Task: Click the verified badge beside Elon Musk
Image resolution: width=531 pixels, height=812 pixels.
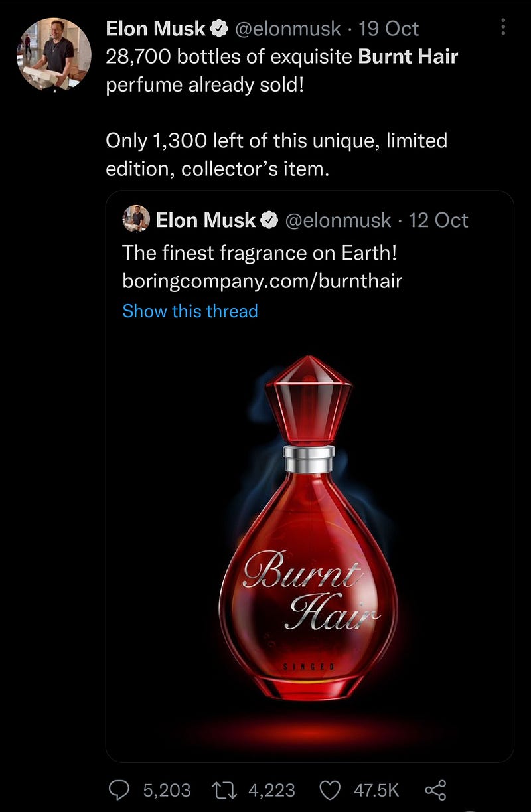Action: [x=220, y=29]
